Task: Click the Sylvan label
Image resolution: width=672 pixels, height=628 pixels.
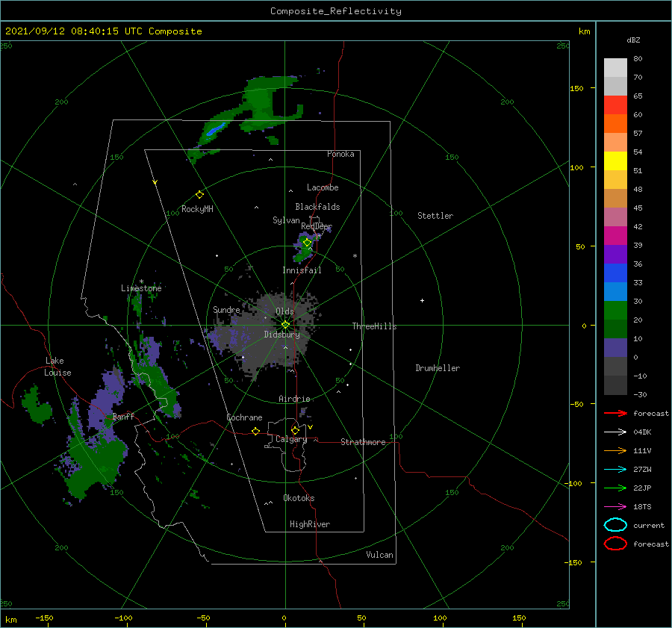Action: (286, 220)
